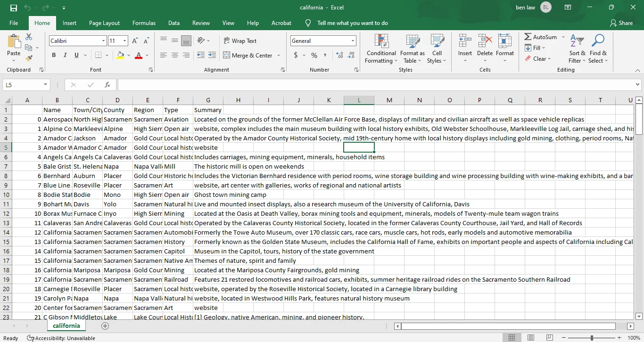Increase font size with larger A
The image size is (644, 342).
click(x=135, y=41)
